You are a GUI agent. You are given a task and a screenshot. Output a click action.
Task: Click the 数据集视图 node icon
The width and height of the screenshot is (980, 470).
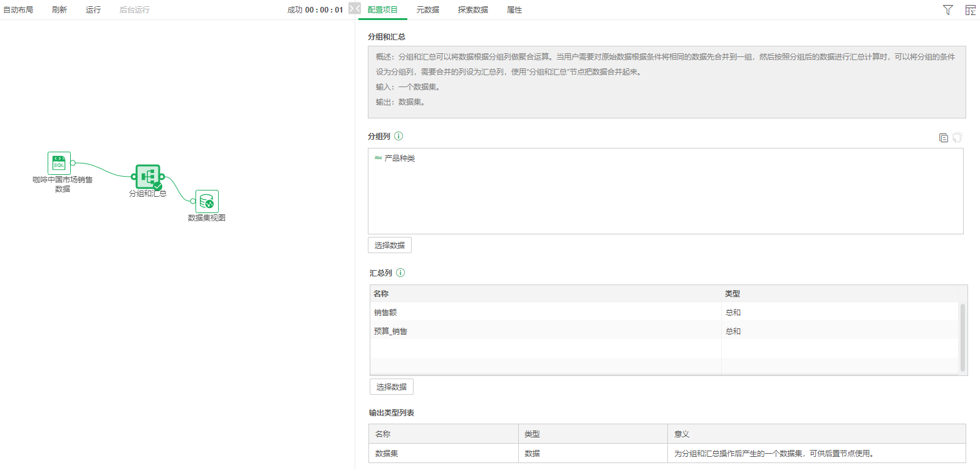click(207, 202)
